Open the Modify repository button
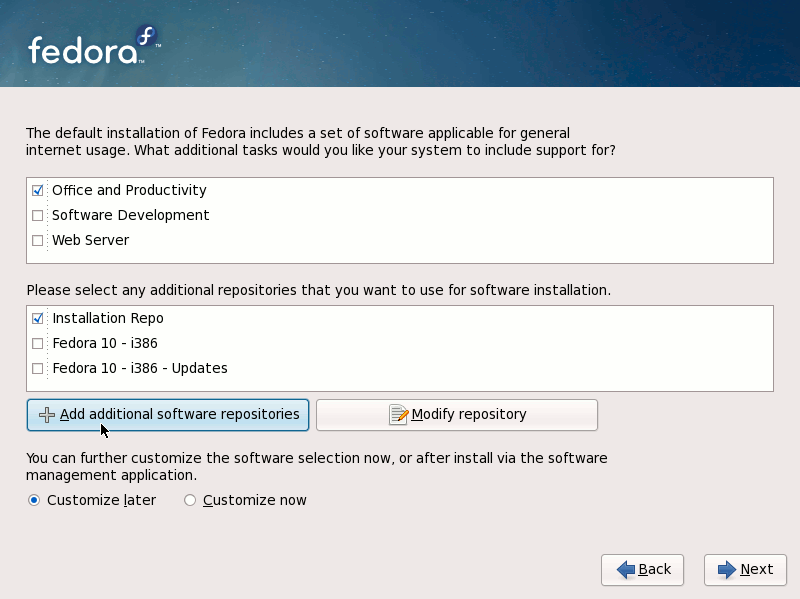Image resolution: width=800 pixels, height=599 pixels. pos(457,415)
